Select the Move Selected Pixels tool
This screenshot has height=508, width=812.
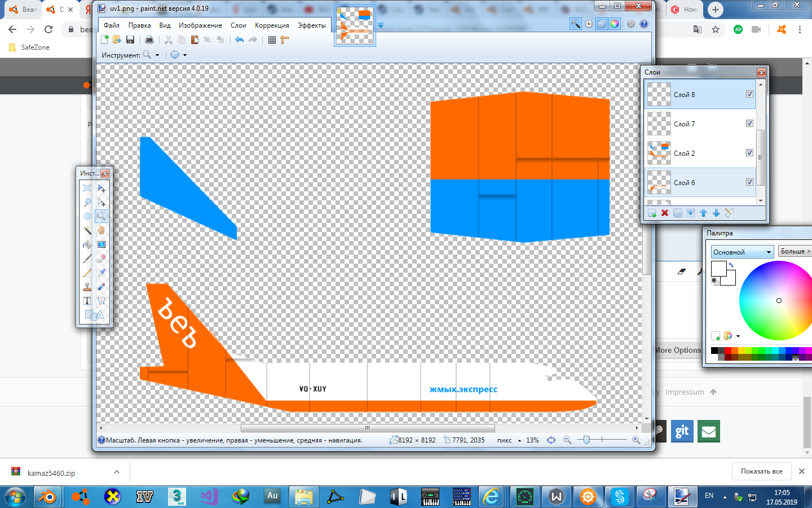(101, 188)
